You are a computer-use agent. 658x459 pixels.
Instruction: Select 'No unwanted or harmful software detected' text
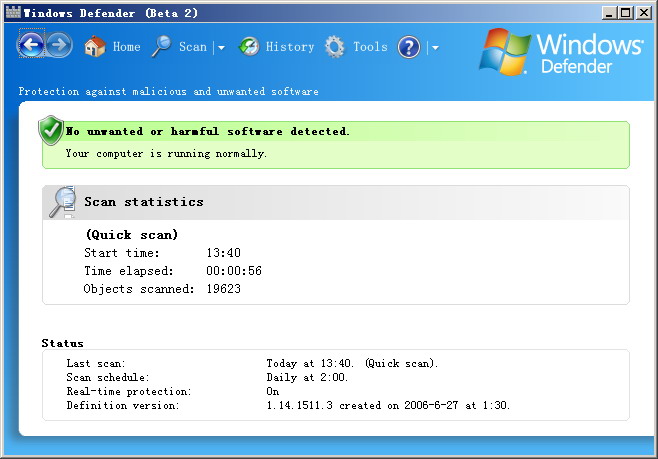click(x=207, y=131)
